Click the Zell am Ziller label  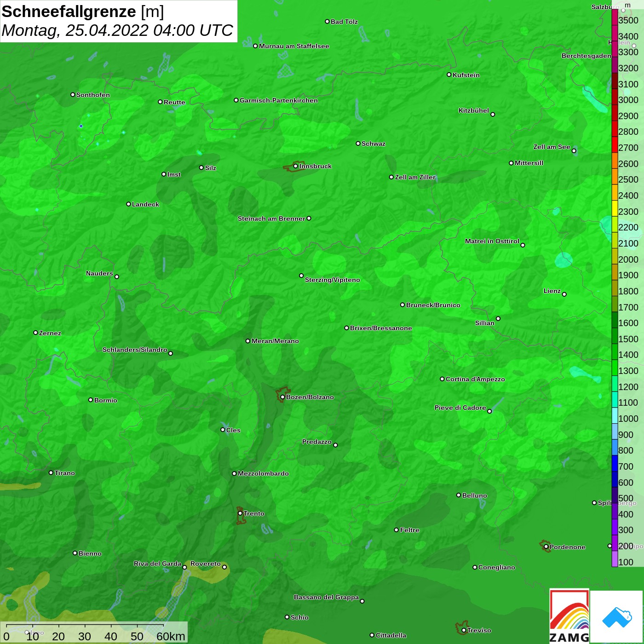point(415,177)
